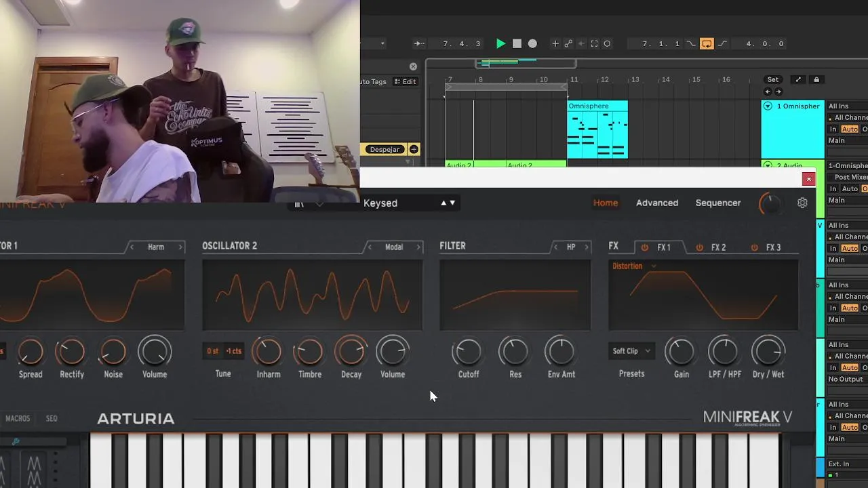Open the Modal oscillator type selector
868x488 pixels.
coord(394,247)
